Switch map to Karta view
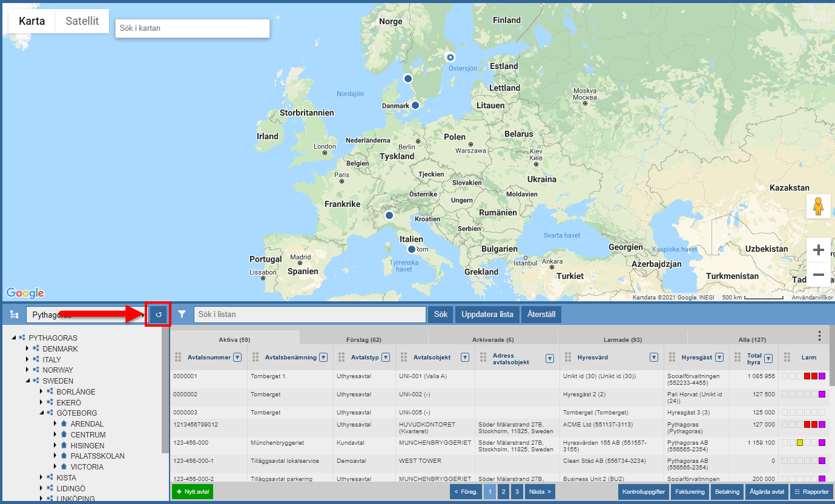Viewport: 835px width, 504px height. click(x=31, y=21)
